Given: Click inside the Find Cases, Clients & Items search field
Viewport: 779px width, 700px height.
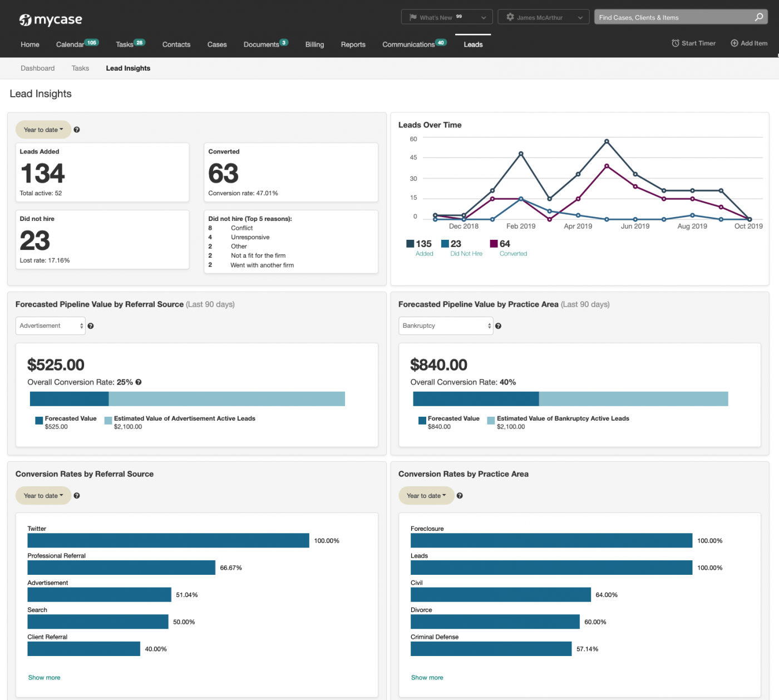Looking at the screenshot, I should [x=668, y=17].
